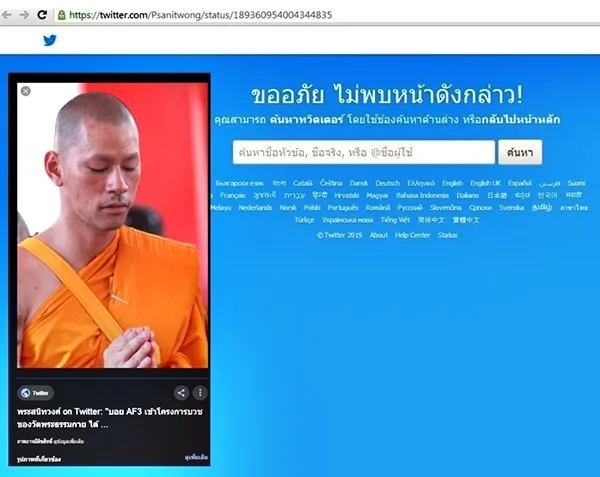The width and height of the screenshot is (600, 477).
Task: Follow the ค้นหาทวิตเตอร์ link
Action: (306, 120)
